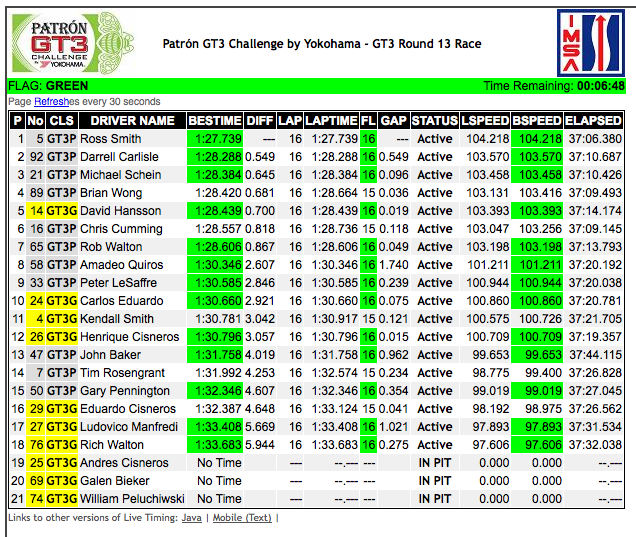Click William Peluchiwski's driver name
Viewport: 636px width, 537px height.
point(131,499)
